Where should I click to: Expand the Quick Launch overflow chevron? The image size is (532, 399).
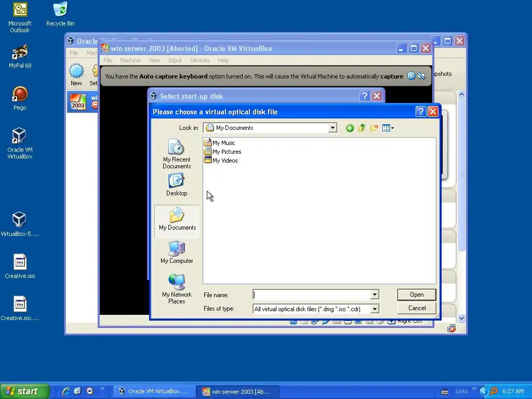pos(102,389)
